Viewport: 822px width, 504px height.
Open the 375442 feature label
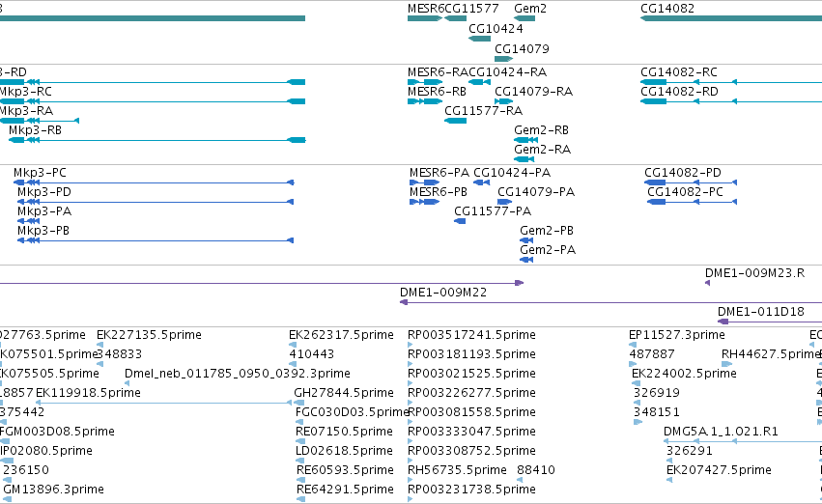22,413
